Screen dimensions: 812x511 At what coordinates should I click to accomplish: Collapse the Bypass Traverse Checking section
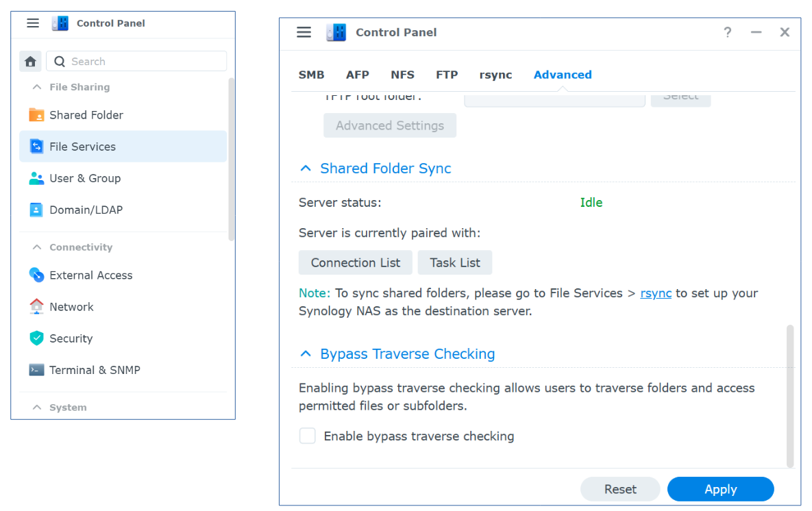(306, 354)
